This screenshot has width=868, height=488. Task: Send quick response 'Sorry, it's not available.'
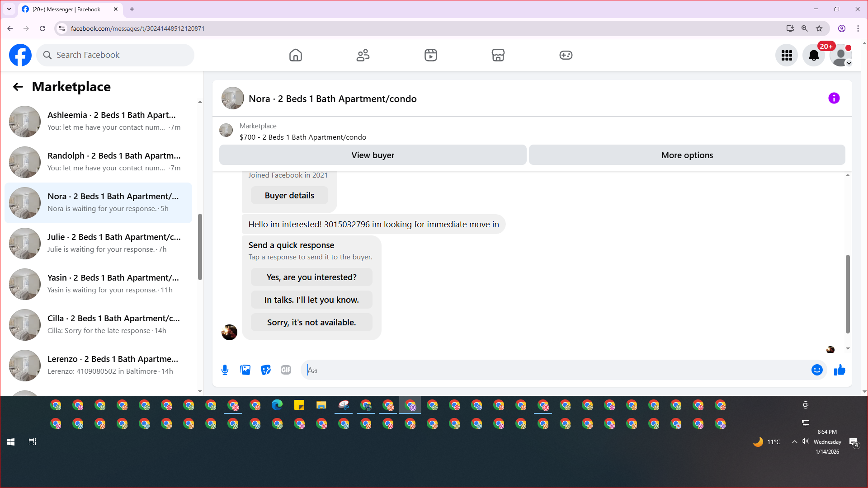pyautogui.click(x=311, y=322)
